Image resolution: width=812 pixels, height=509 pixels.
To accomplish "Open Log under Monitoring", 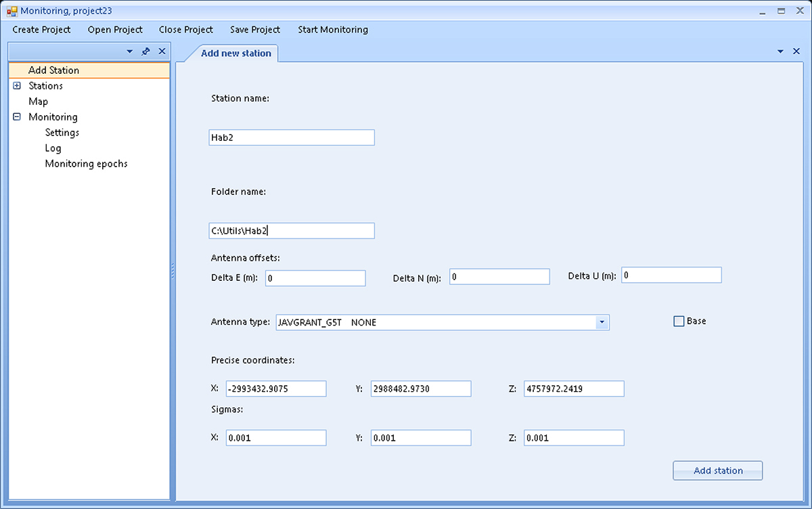I will pyautogui.click(x=53, y=148).
